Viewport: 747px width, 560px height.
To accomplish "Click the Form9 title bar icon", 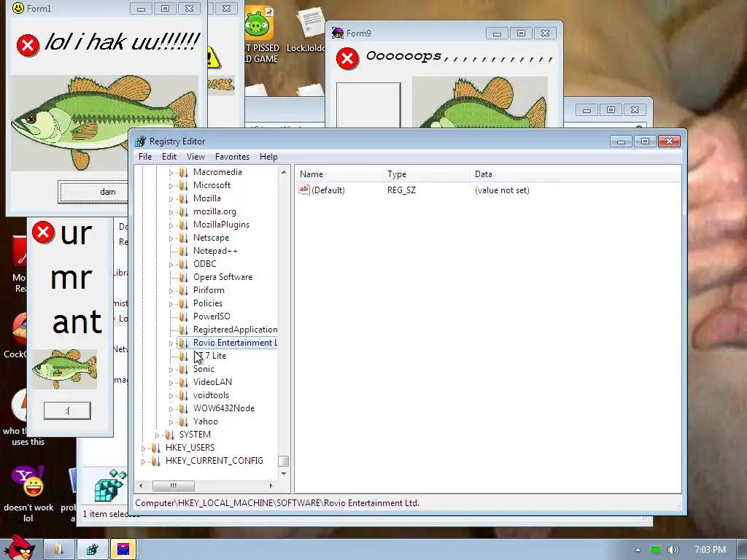I will pos(337,33).
